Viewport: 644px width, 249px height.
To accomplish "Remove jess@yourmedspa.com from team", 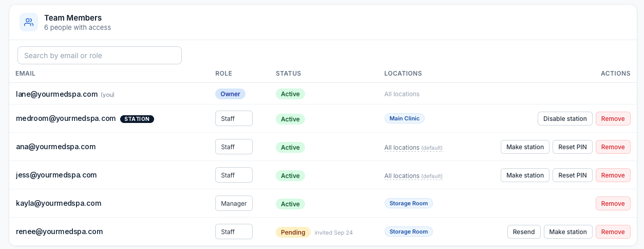I will pyautogui.click(x=613, y=175).
